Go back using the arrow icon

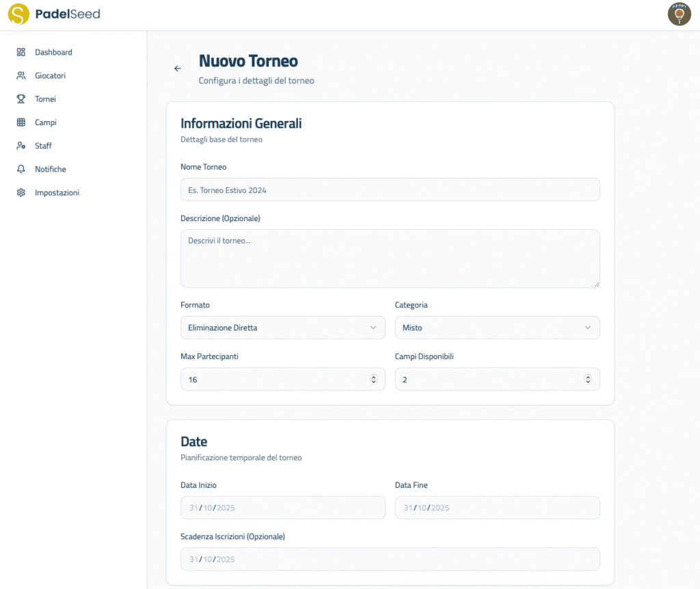[178, 68]
